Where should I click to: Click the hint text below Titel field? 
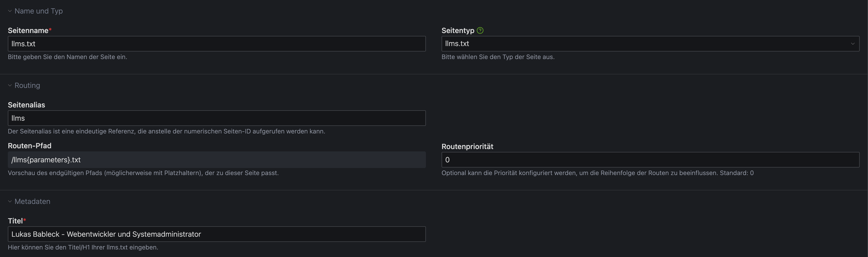(83, 247)
